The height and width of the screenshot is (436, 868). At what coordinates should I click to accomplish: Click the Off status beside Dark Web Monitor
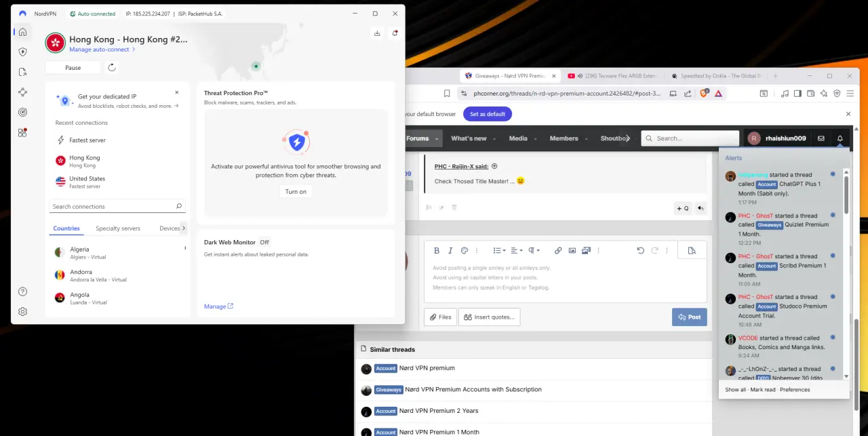[x=264, y=242]
